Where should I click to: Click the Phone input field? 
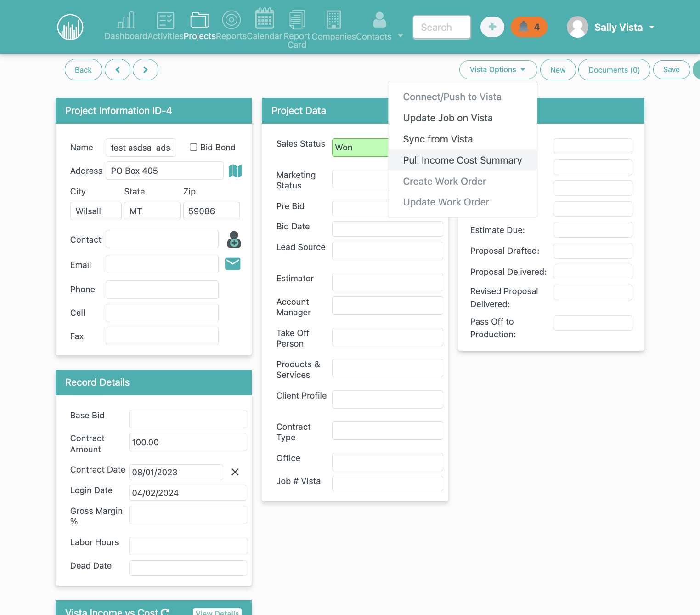pos(162,290)
